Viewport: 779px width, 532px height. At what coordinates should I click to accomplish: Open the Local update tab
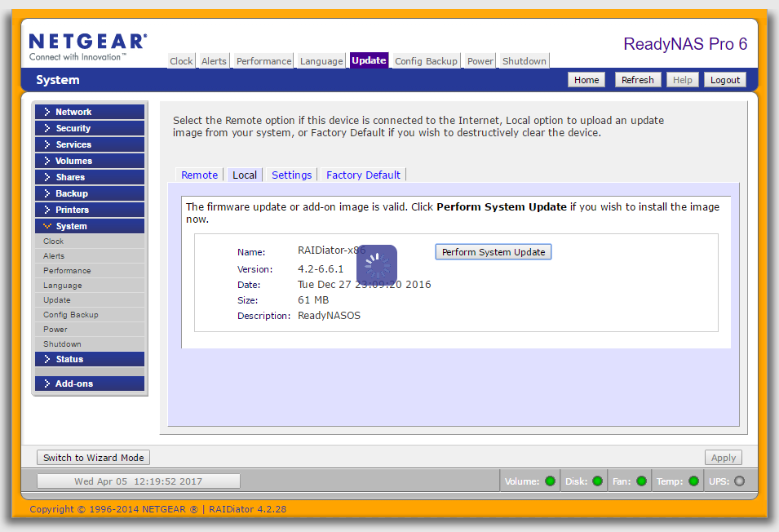(x=245, y=175)
